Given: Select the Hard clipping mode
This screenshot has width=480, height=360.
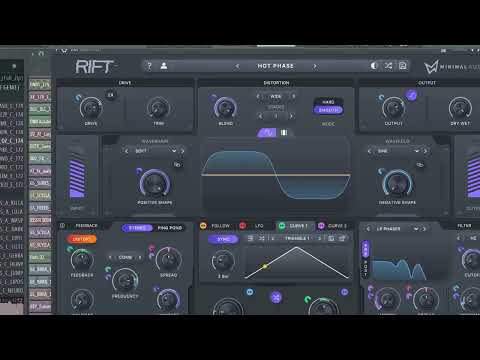Looking at the screenshot, I should point(328,102).
